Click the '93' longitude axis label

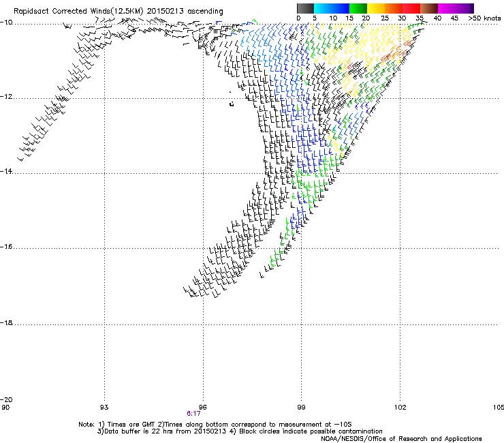[x=104, y=408]
